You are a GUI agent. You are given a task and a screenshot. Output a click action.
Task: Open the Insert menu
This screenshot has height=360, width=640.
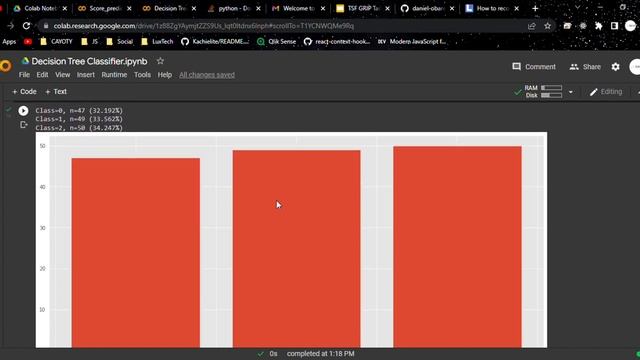86,75
